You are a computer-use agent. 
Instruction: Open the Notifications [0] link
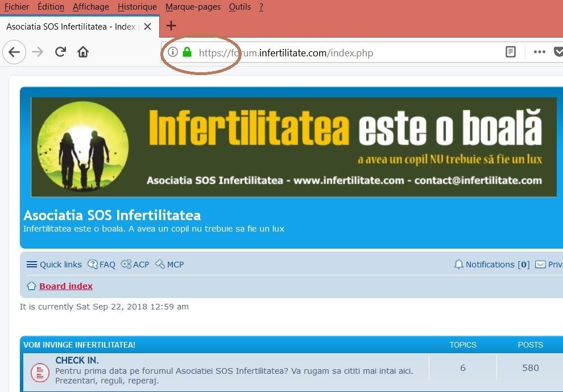[x=498, y=265]
